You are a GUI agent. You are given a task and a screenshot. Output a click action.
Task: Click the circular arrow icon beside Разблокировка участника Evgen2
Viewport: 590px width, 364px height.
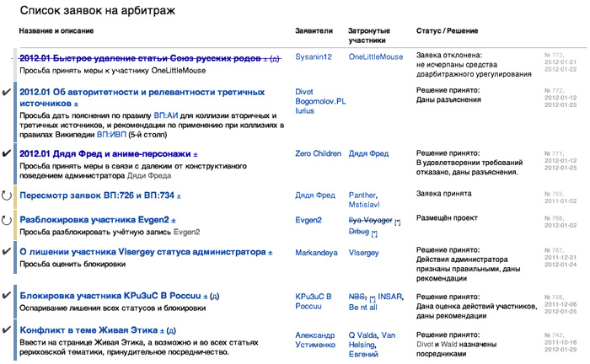(x=8, y=220)
